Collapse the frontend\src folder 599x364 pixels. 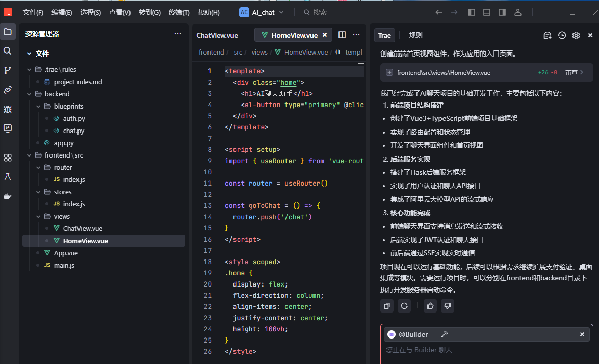[29, 155]
